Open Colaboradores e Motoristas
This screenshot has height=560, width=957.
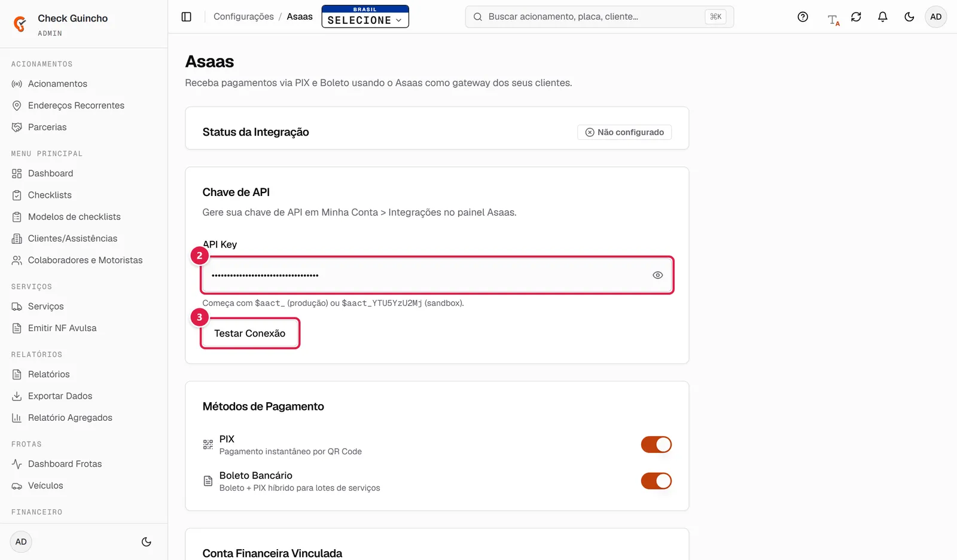click(84, 261)
